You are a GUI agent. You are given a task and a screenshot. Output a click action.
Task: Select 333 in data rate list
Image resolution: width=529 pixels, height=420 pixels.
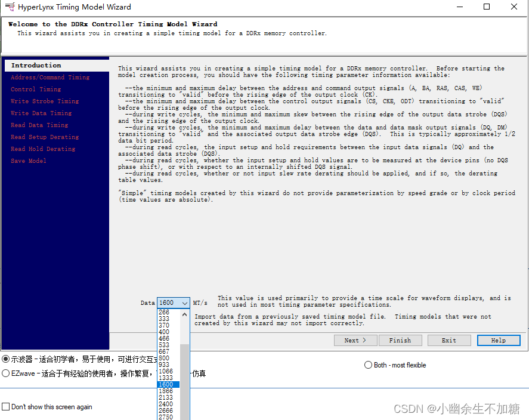tap(168, 319)
